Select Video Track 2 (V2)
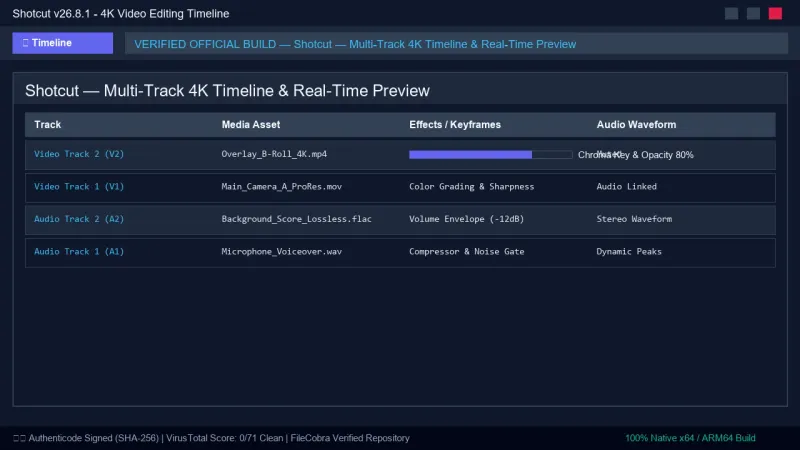Screen dimensions: 800x450 point(79,154)
